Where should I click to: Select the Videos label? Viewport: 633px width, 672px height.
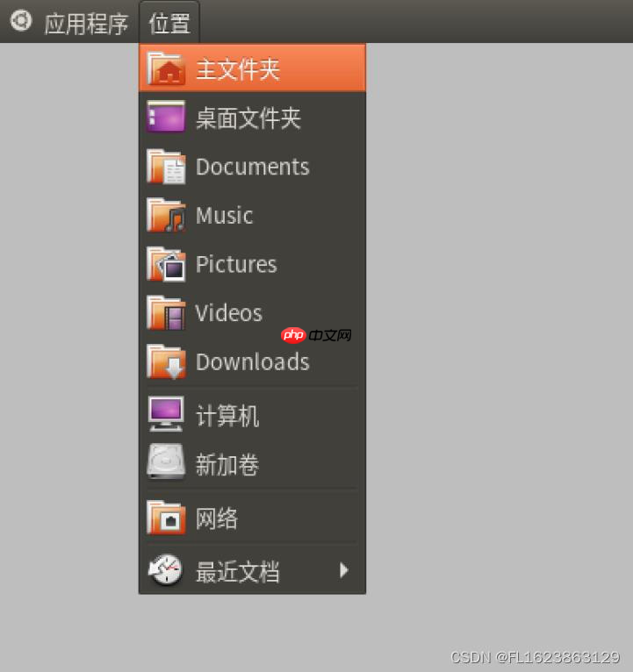click(x=228, y=313)
